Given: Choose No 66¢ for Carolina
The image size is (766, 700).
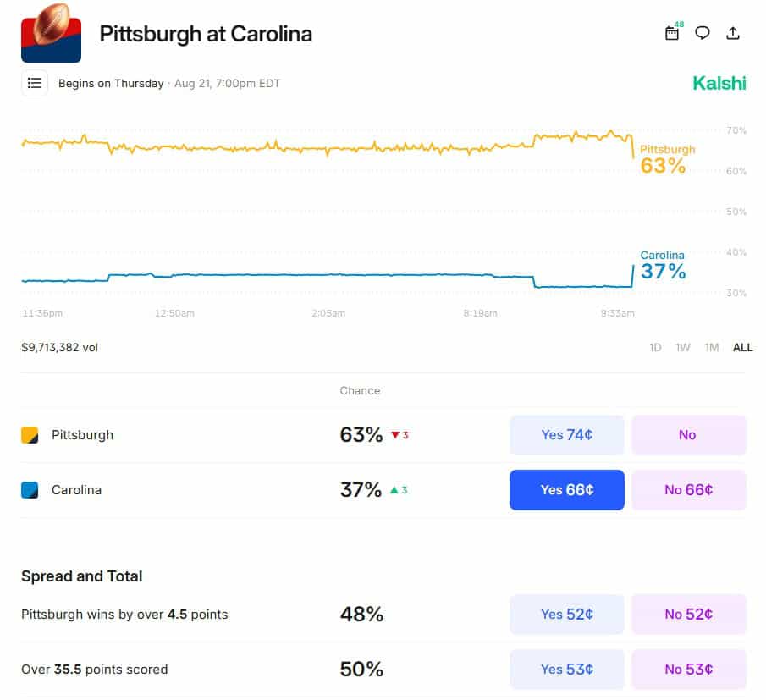Looking at the screenshot, I should (689, 490).
